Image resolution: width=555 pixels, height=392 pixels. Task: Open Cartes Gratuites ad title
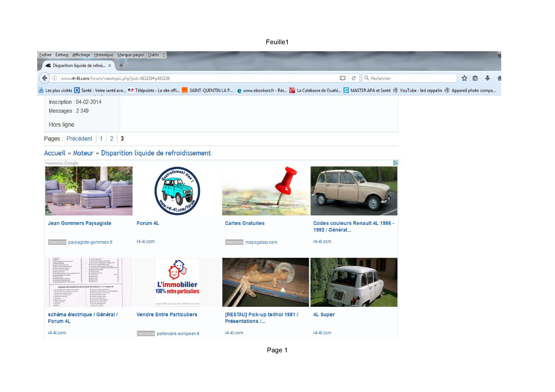[245, 223]
